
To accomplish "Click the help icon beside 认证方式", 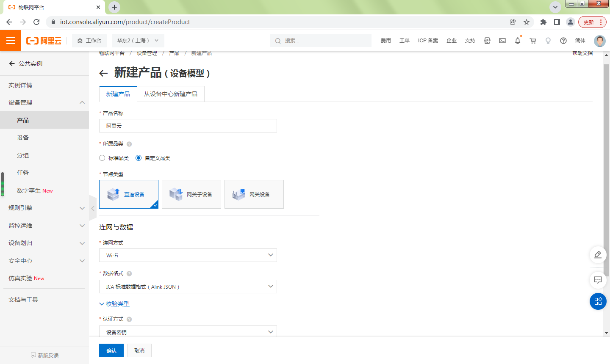I will 129,319.
